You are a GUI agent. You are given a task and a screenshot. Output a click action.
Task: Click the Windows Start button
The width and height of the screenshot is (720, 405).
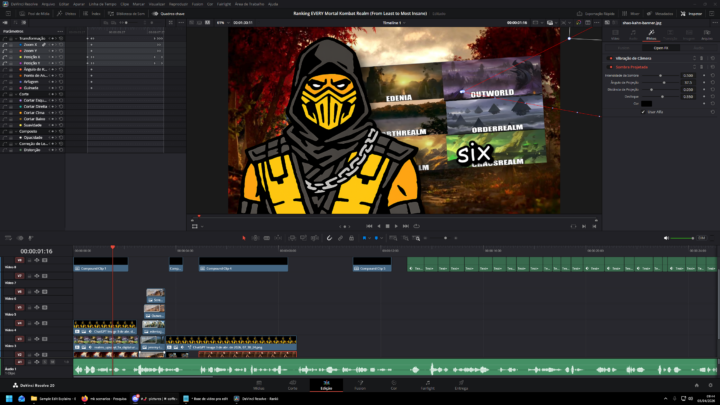(9, 399)
